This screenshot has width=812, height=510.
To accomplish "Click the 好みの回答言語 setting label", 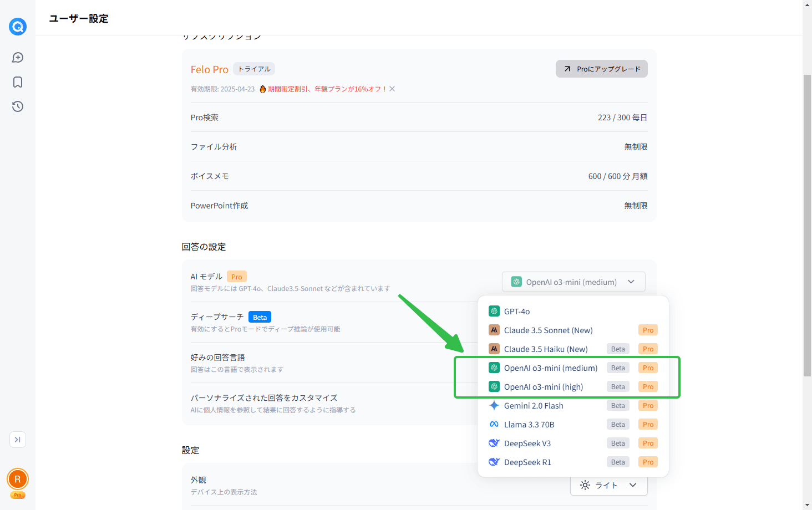I will [x=218, y=358].
